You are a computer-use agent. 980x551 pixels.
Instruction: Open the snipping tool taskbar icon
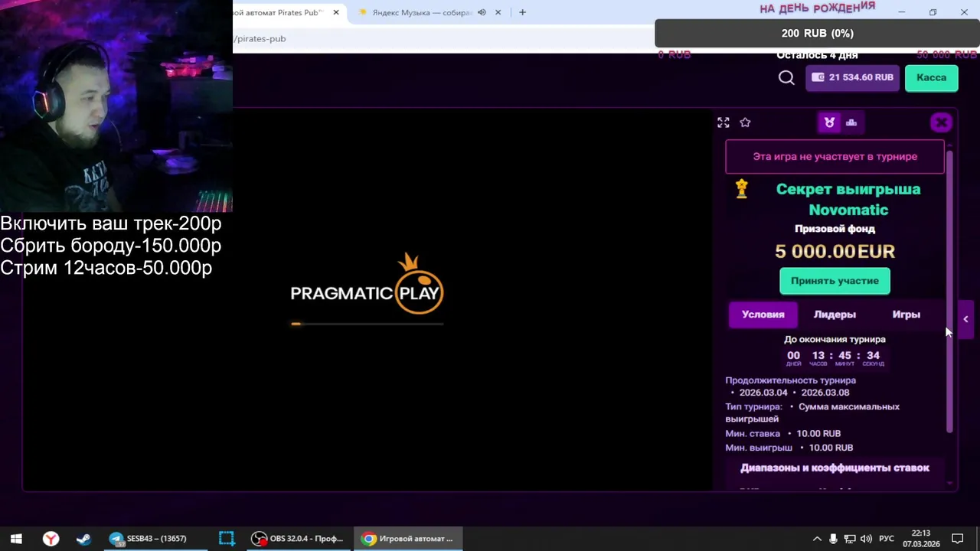pos(227,539)
